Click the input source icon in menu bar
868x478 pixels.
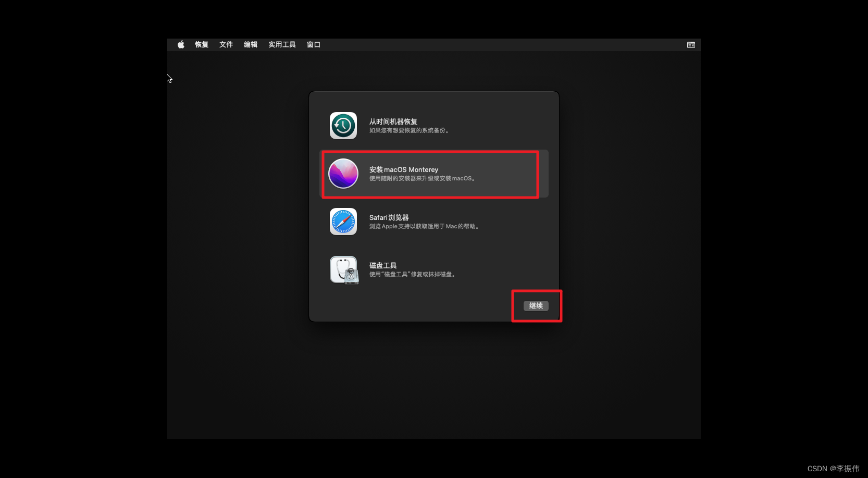[x=691, y=45]
